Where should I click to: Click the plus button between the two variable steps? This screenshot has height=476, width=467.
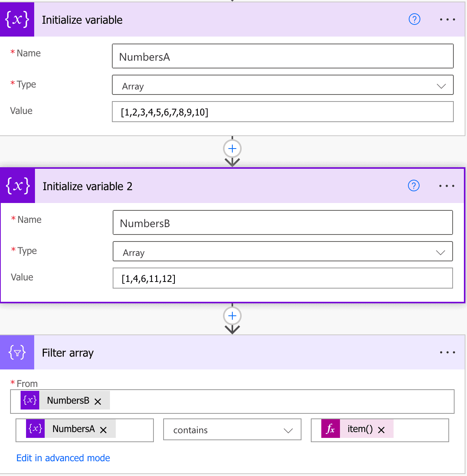click(x=232, y=148)
